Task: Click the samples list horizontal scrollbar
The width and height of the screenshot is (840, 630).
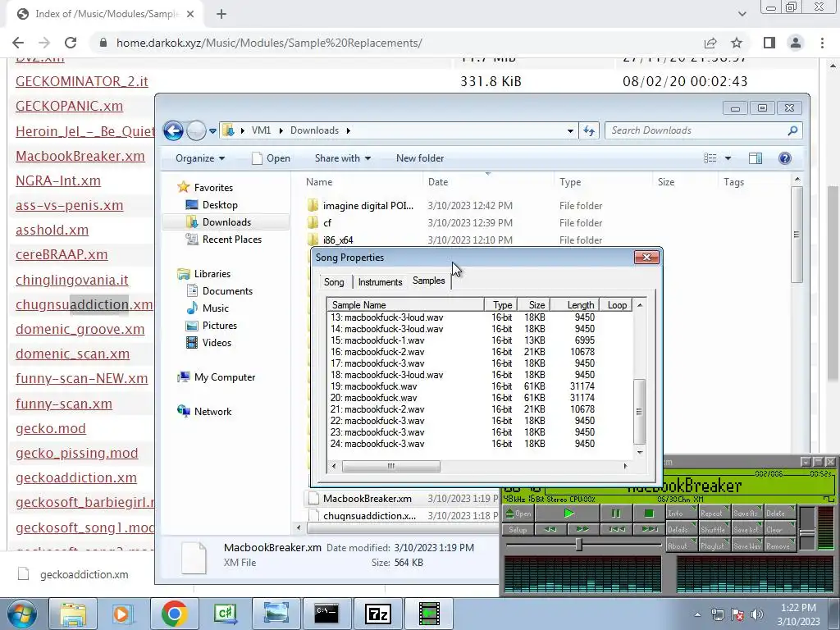Action: coord(391,466)
